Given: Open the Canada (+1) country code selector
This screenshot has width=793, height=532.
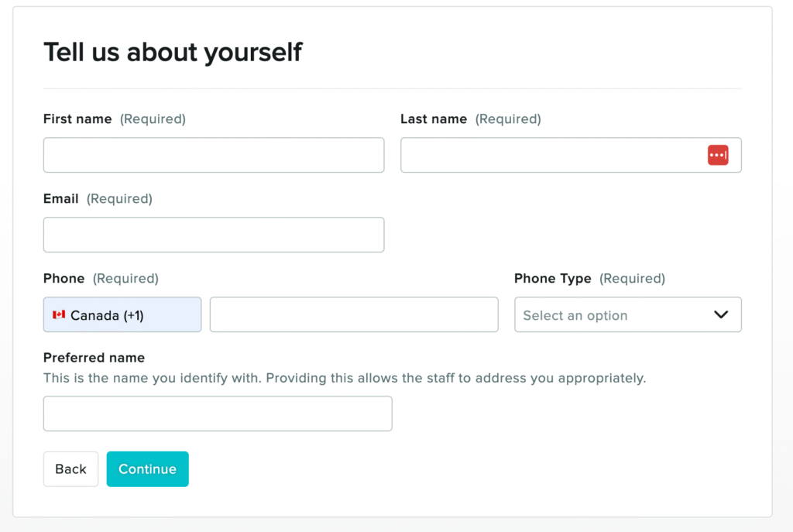Looking at the screenshot, I should (122, 314).
